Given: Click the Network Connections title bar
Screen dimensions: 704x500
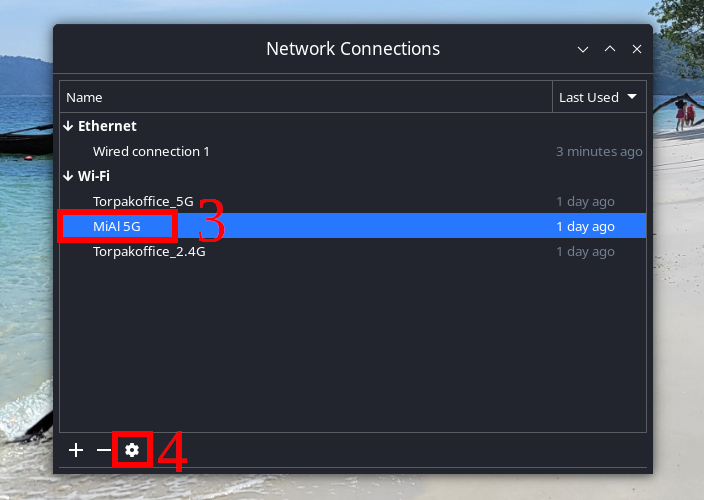Looking at the screenshot, I should (352, 49).
